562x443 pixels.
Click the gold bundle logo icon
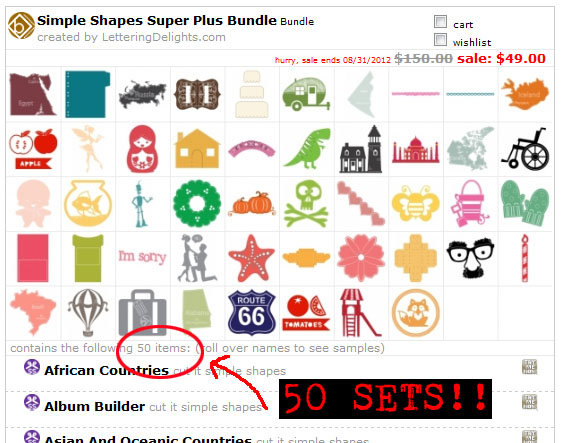coord(21,25)
